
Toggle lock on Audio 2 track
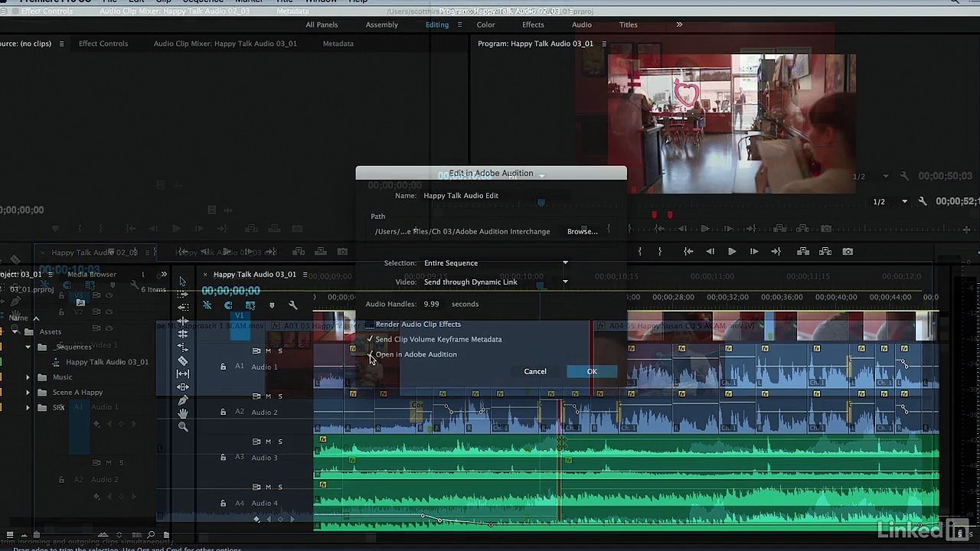pos(223,412)
